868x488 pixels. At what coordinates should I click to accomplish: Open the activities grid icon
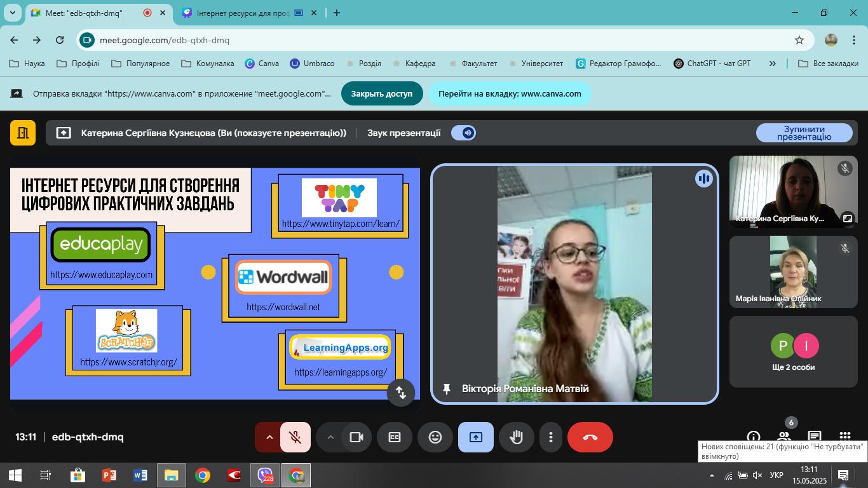click(845, 437)
